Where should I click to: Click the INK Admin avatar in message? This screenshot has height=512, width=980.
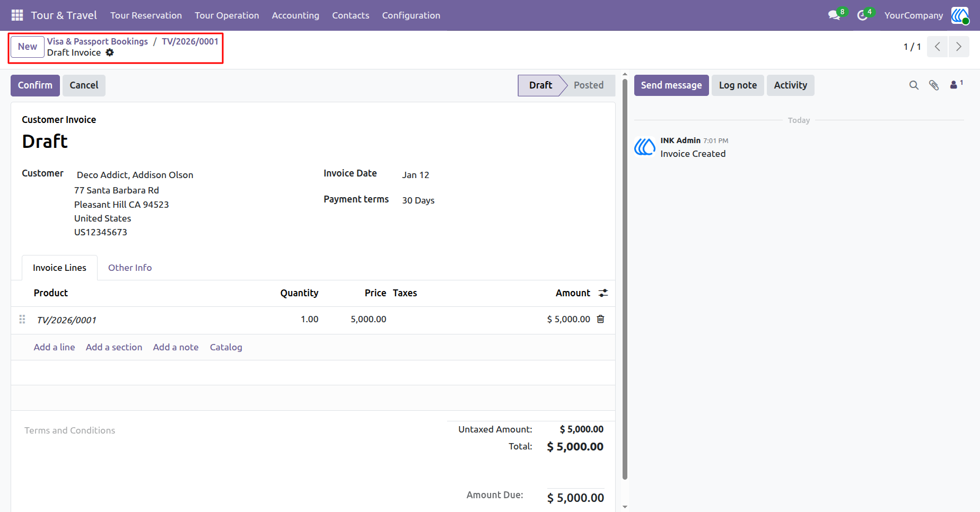[x=645, y=147]
